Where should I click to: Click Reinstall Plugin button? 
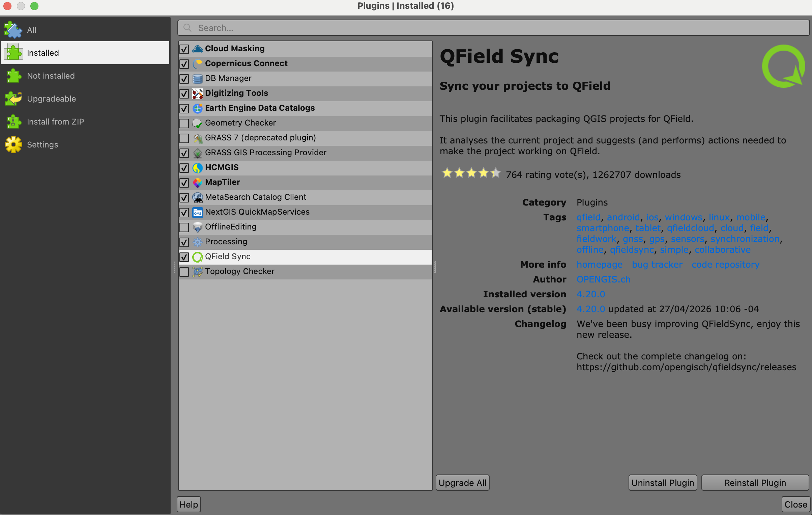click(755, 483)
